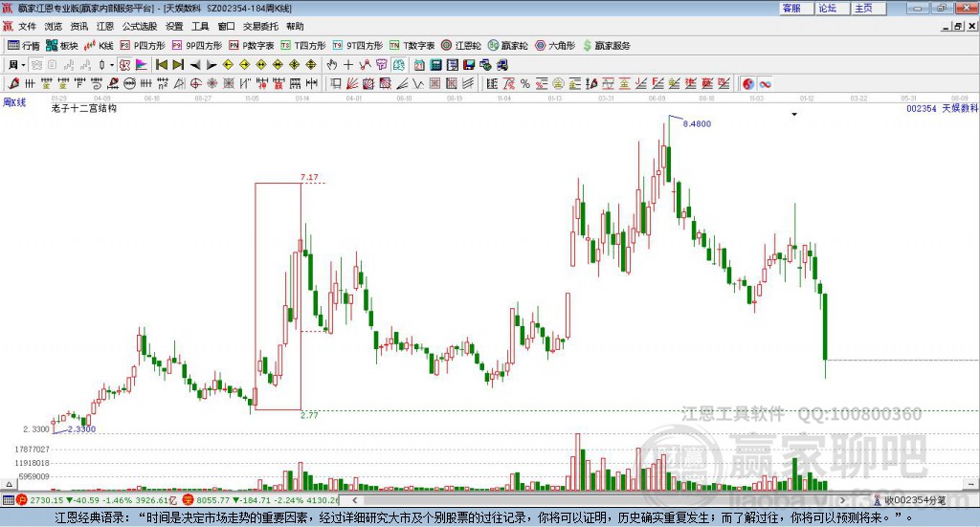Open the 文件 menu

point(27,26)
